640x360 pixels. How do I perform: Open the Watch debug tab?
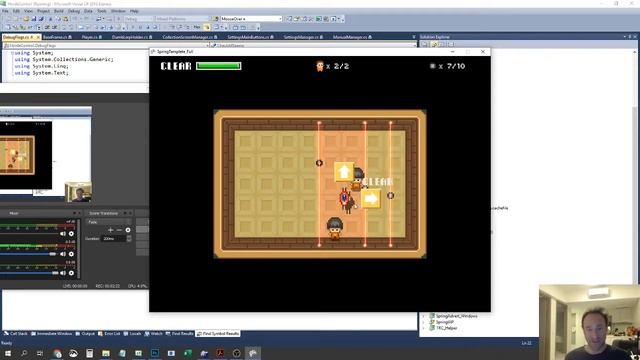154,333
